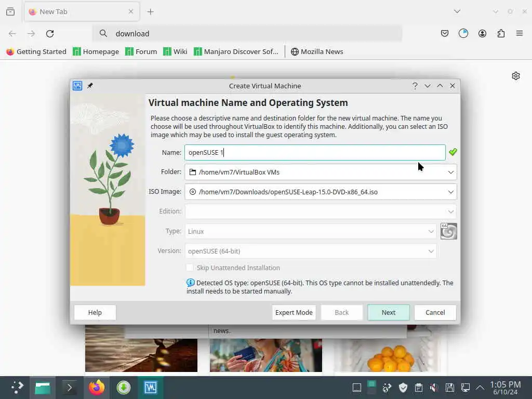This screenshot has height=399, width=532.
Task: Click inside the Name text field
Action: point(315,152)
